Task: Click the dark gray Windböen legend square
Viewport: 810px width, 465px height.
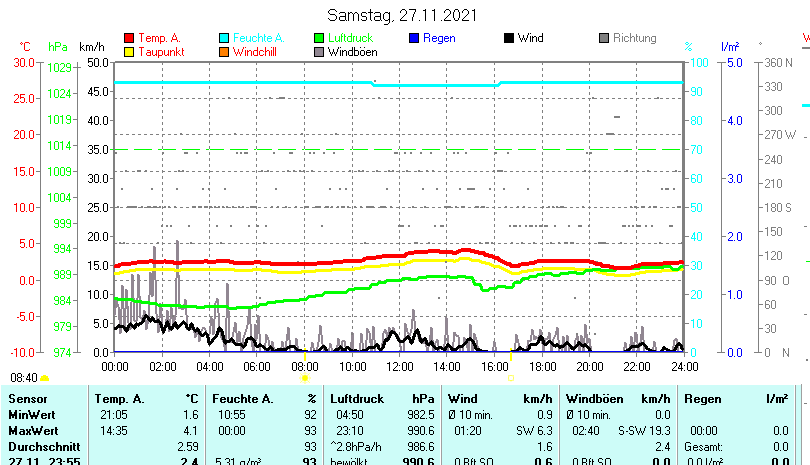Action: [x=319, y=51]
